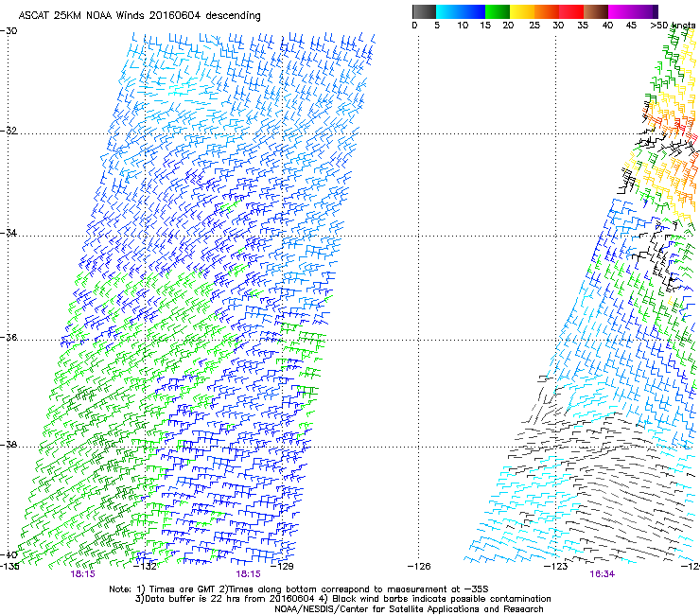Click the yellow 20-25 knots color band

522,11
